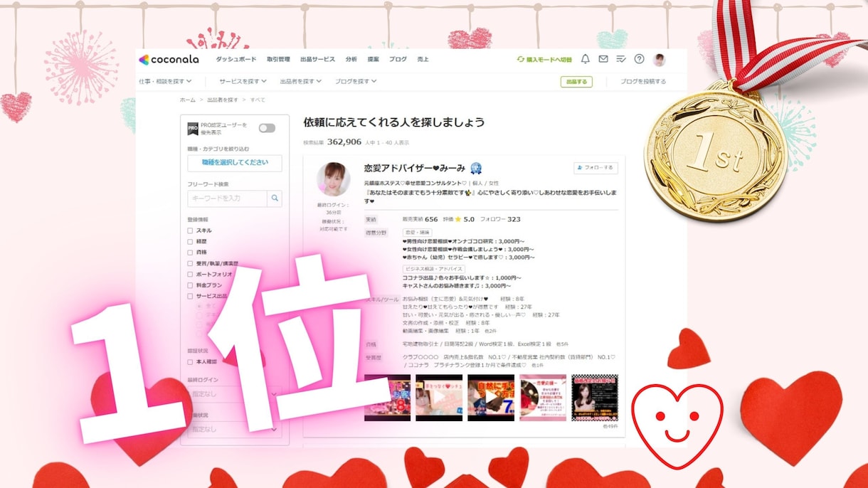Open seller name 恋愛アドバイザー♥みーみ
Screen dimensions: 868x488
(414, 169)
